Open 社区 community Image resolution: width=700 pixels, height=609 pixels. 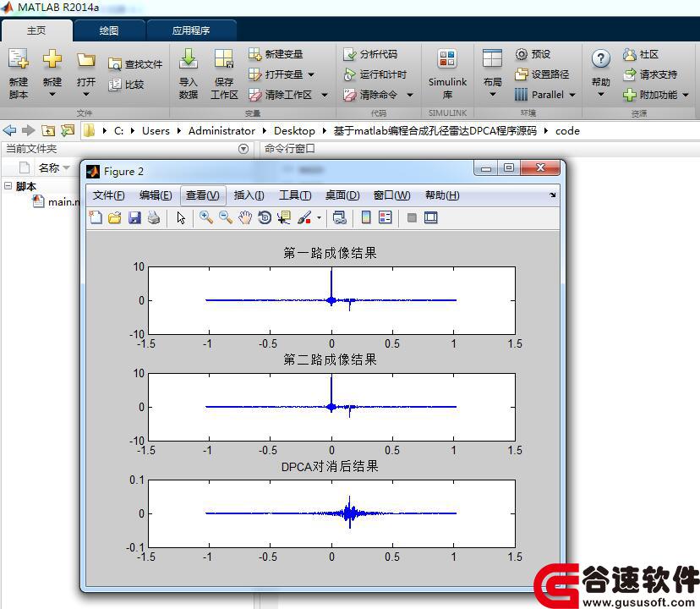tap(641, 54)
